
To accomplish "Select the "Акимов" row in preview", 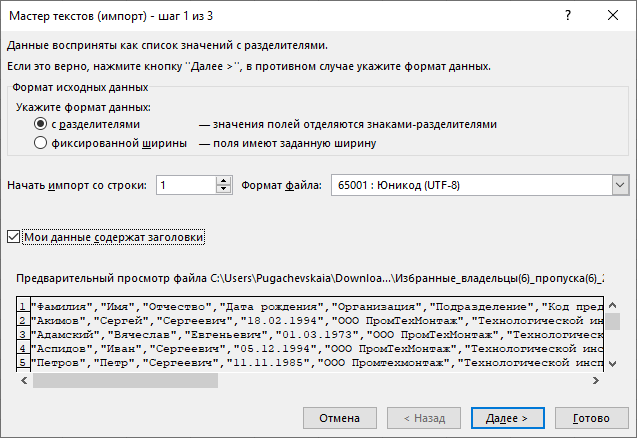I will 300,320.
